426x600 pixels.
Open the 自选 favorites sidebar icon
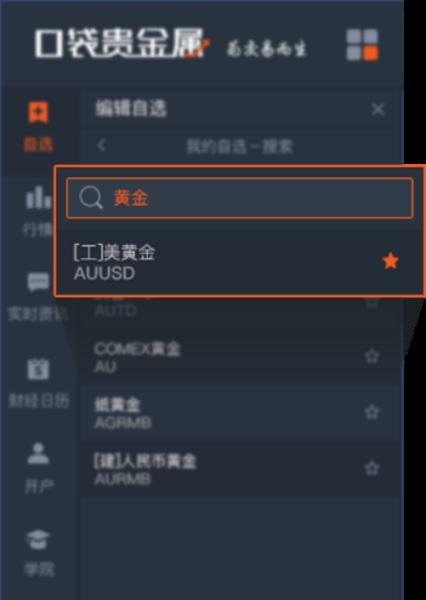click(x=38, y=112)
